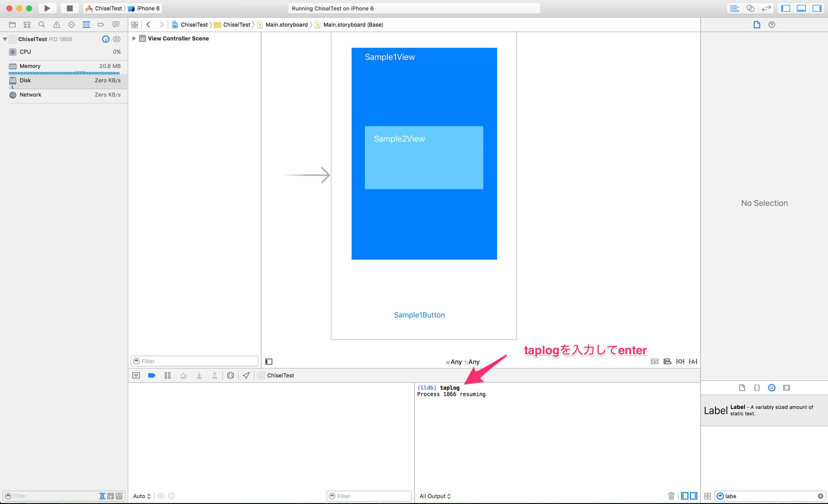Viewport: 828px width, 504px height.
Task: Open the Symbol navigator icon
Action: pos(27,25)
